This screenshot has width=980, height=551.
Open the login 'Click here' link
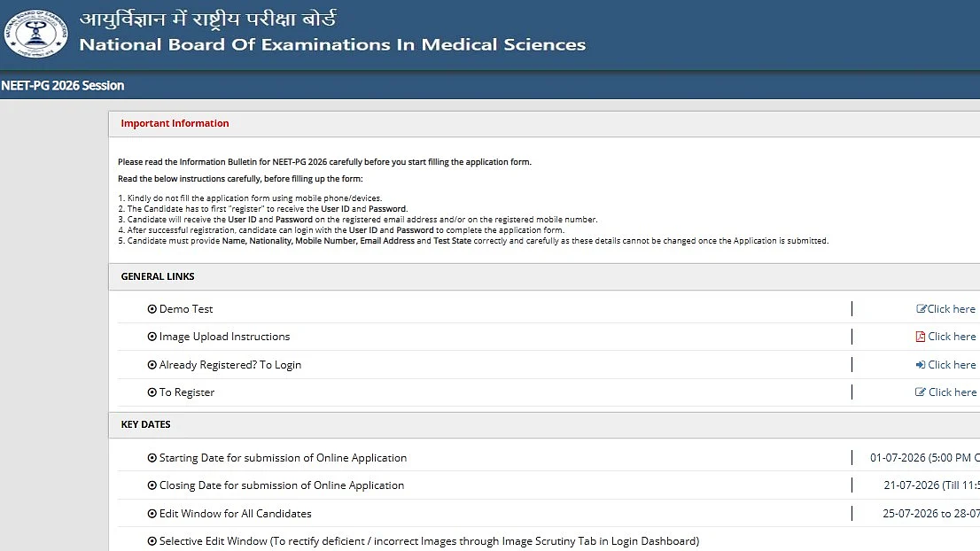click(x=952, y=364)
